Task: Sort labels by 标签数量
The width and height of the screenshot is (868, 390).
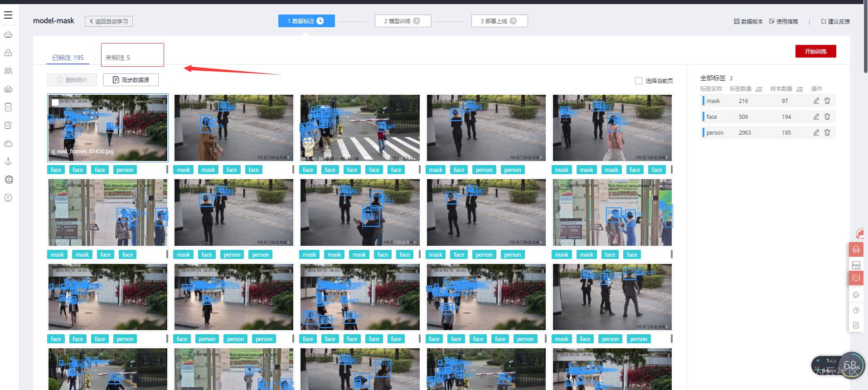Action: pos(759,89)
